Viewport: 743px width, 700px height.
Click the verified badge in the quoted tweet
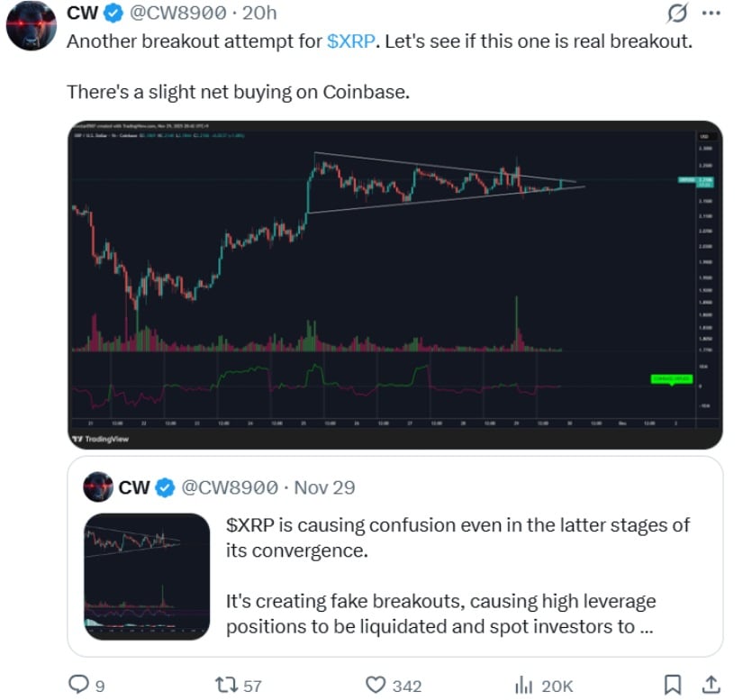(x=165, y=488)
